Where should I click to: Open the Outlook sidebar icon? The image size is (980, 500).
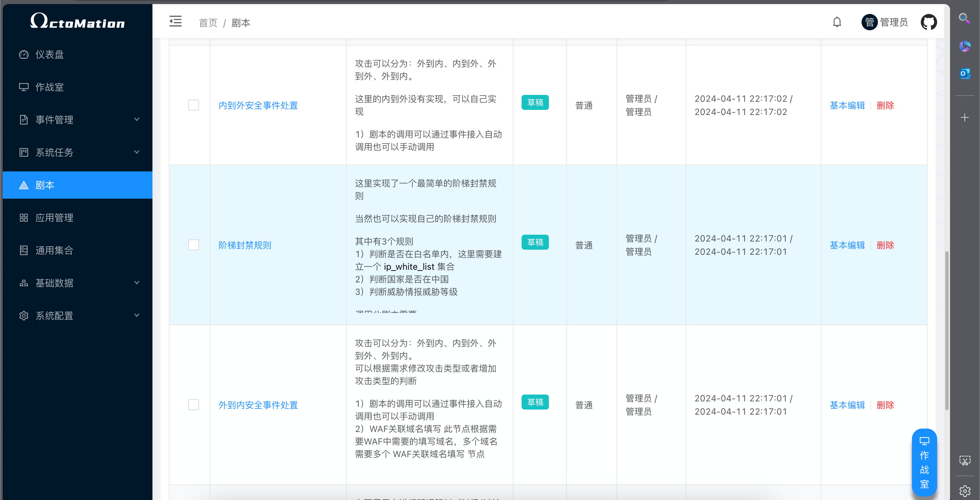click(964, 73)
